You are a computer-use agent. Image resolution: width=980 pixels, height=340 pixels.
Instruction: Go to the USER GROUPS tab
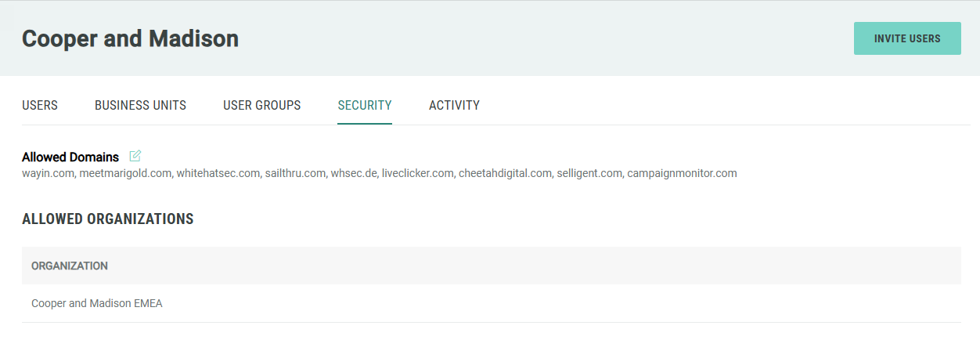pos(261,105)
